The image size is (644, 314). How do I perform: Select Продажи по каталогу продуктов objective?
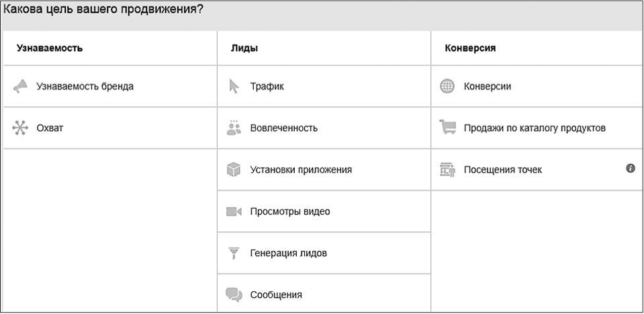click(x=535, y=128)
